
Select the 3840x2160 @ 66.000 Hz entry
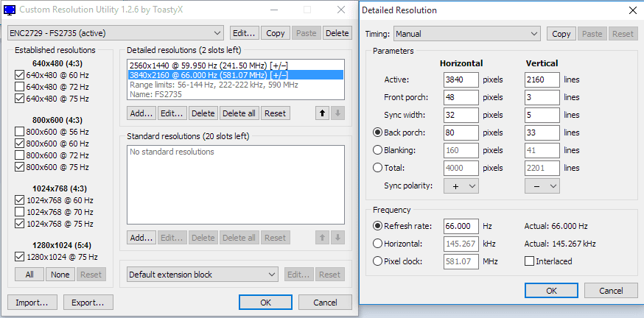235,74
